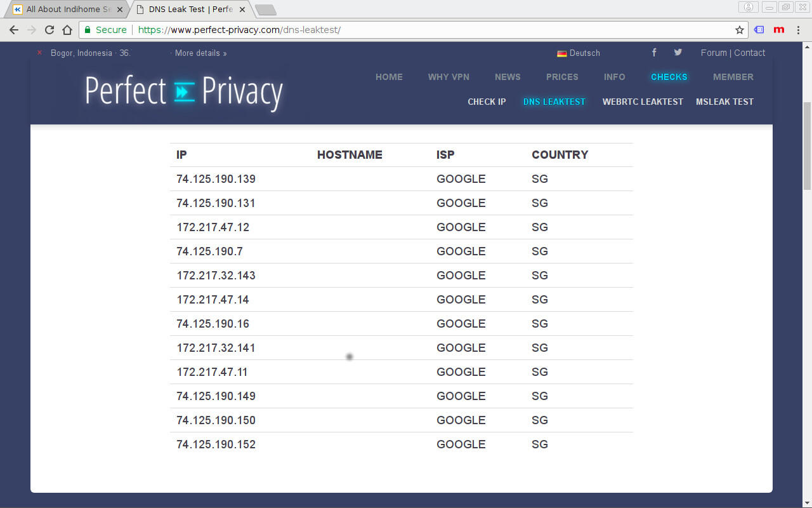Open Perfect Privacy's Twitter page icon
The image size is (812, 508).
(x=678, y=53)
